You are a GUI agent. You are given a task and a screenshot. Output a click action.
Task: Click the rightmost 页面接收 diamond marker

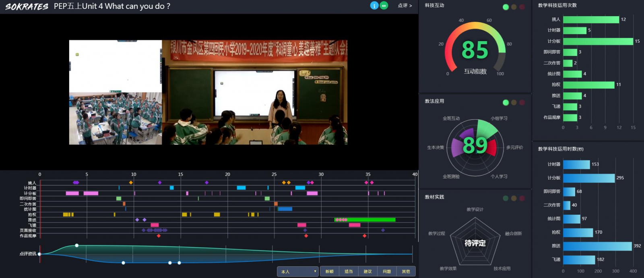pyautogui.click(x=383, y=230)
